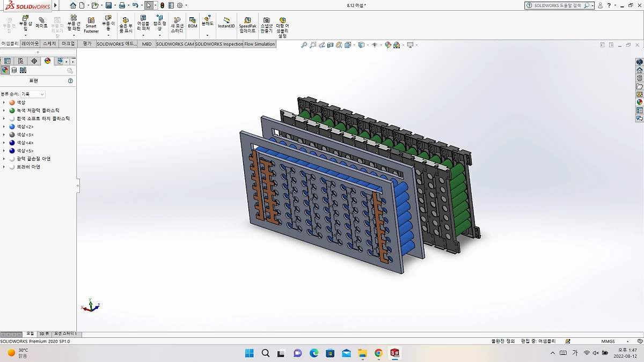Select the orange 색상 appearance swatch
The width and height of the screenshot is (644, 362).
point(12,102)
